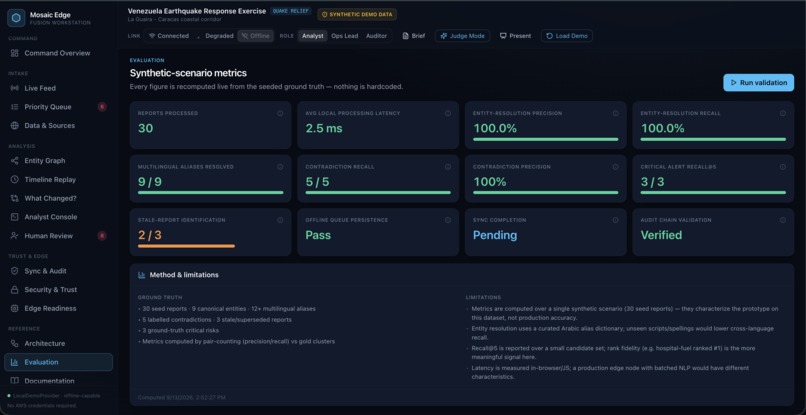Click info icon on Contradiction Precision card
Viewport: 806px width, 415px height.
click(x=615, y=167)
